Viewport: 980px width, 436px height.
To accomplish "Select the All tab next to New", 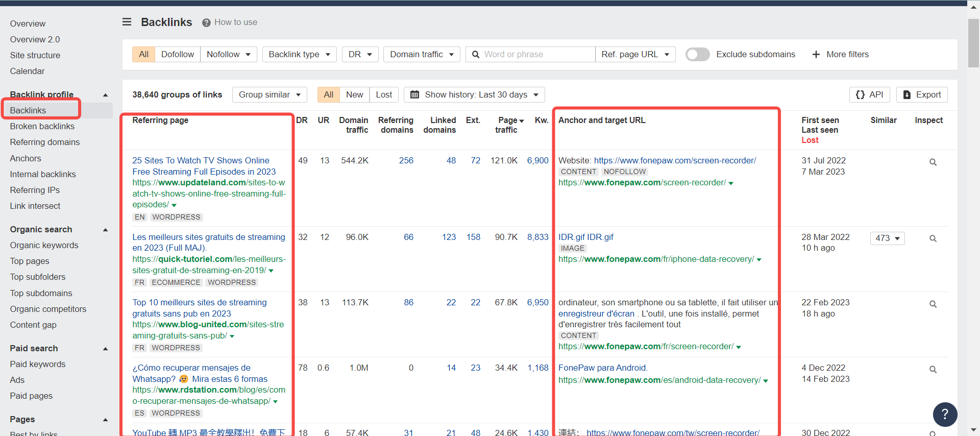I will (x=328, y=94).
